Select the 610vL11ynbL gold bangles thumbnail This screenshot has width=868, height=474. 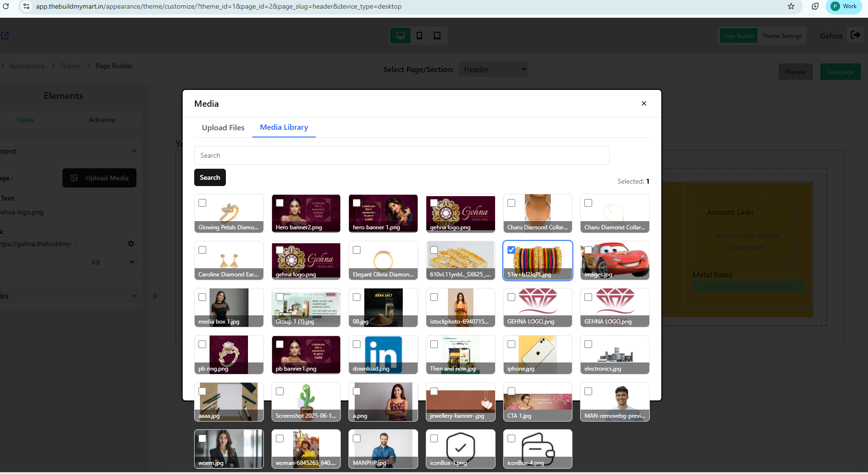pos(460,260)
